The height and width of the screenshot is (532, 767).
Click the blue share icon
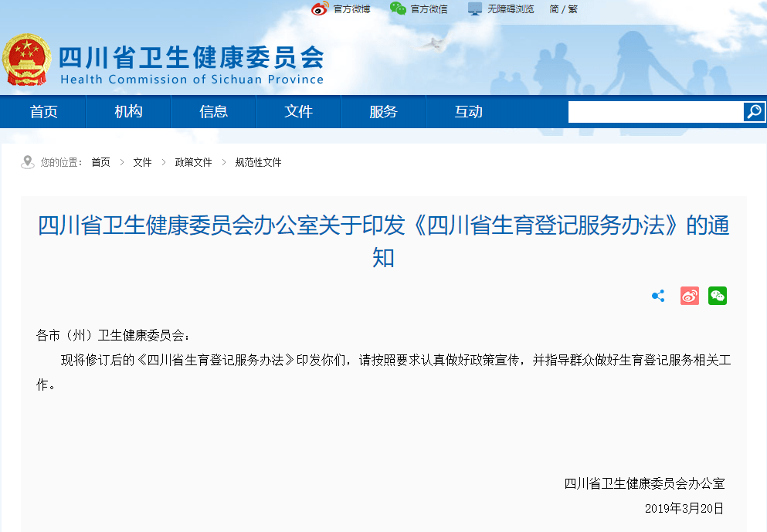coord(658,296)
